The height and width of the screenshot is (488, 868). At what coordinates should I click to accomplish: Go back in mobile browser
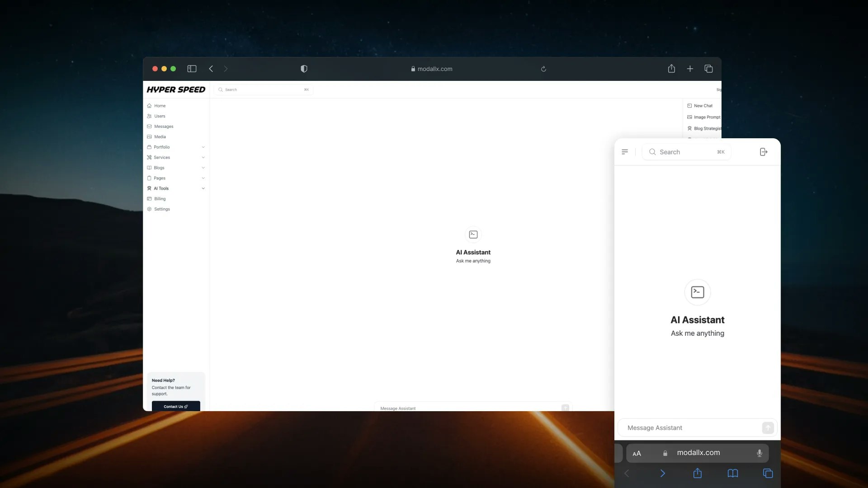pos(627,473)
